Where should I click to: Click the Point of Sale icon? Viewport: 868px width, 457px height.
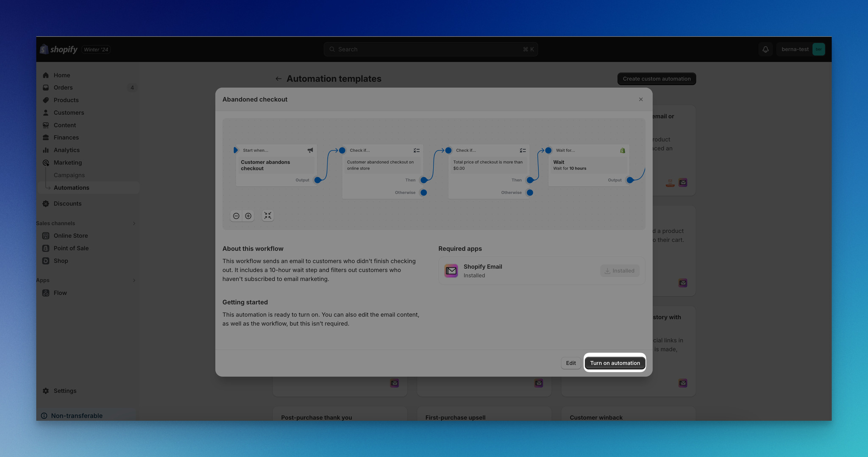(46, 248)
